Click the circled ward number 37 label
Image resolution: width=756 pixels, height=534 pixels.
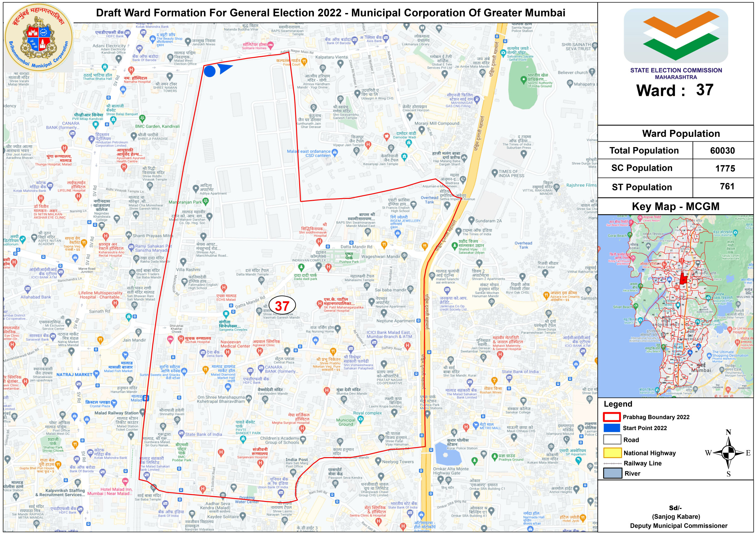282,306
